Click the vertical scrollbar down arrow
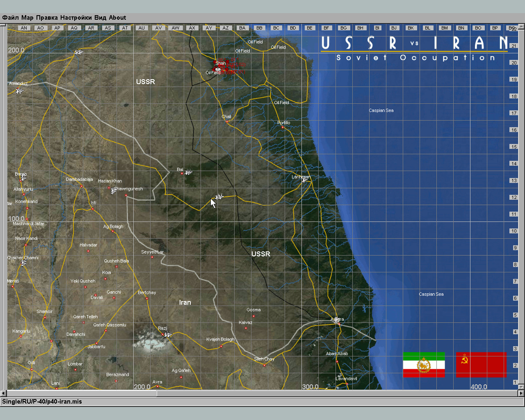This screenshot has height=420, width=525. coord(521,386)
